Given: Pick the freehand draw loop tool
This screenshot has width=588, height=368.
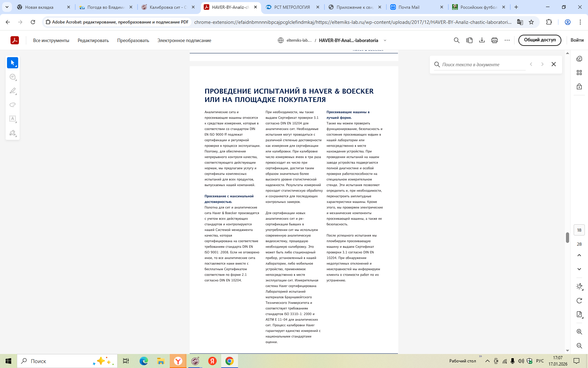Looking at the screenshot, I should coord(13,105).
